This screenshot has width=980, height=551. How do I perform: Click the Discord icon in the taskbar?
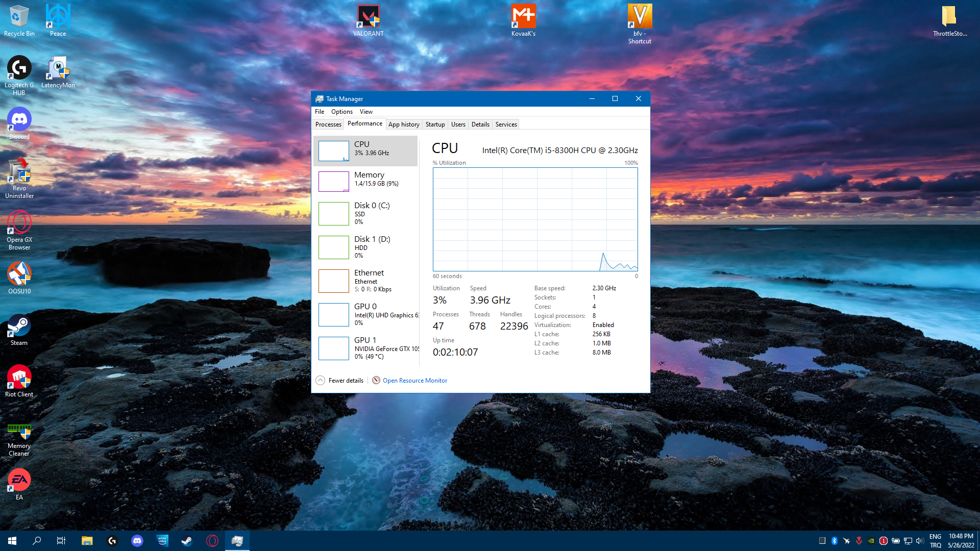[x=137, y=541]
